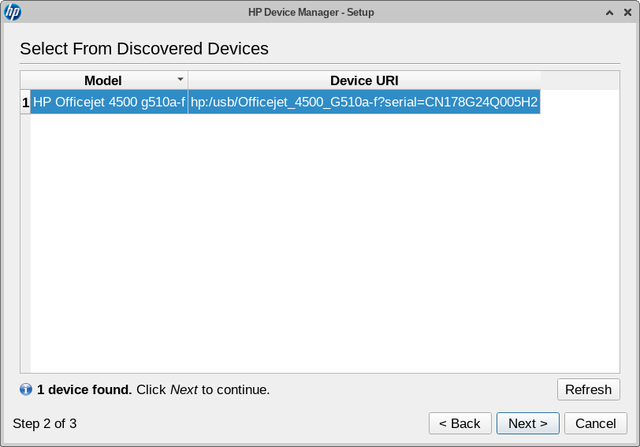Click the HP logo icon in title bar

coord(13,12)
